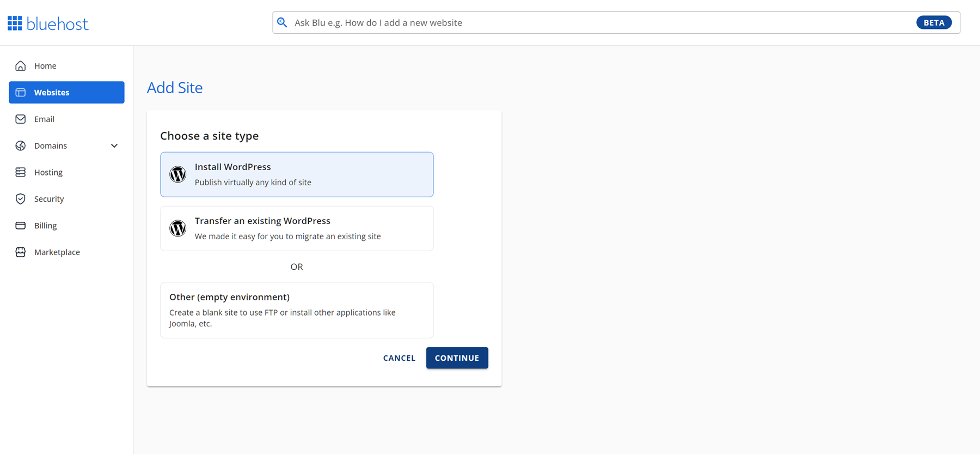Click the bluehost wordmark
This screenshot has height=454, width=980.
[57, 24]
